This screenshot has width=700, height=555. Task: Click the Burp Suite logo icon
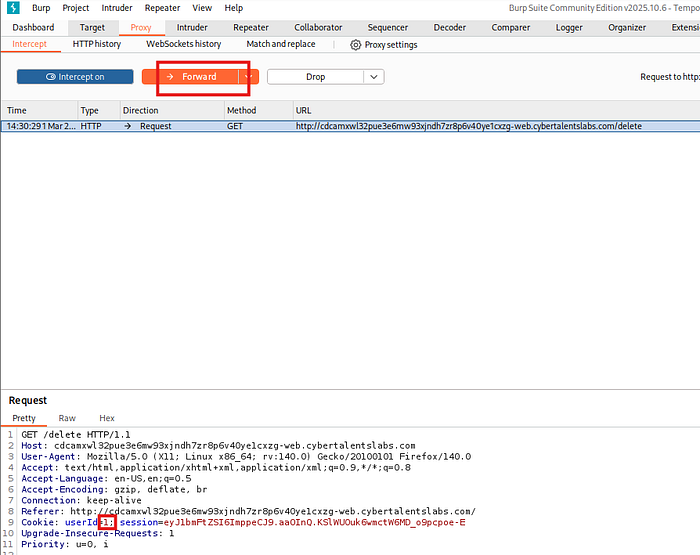(x=13, y=8)
